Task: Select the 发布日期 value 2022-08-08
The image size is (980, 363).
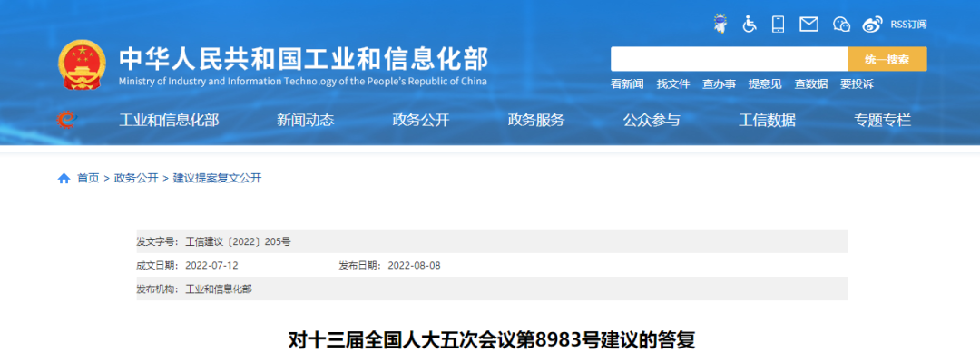Action: pyautogui.click(x=415, y=265)
